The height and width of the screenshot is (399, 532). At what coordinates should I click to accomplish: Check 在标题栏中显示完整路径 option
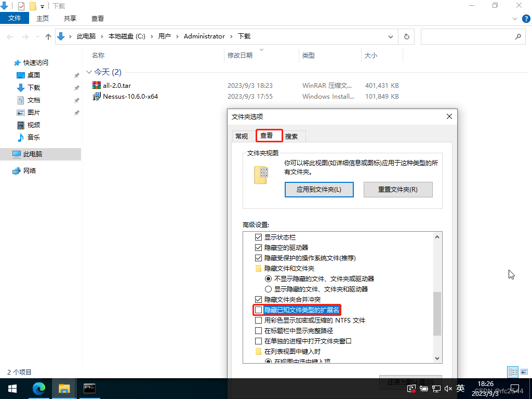(x=259, y=330)
